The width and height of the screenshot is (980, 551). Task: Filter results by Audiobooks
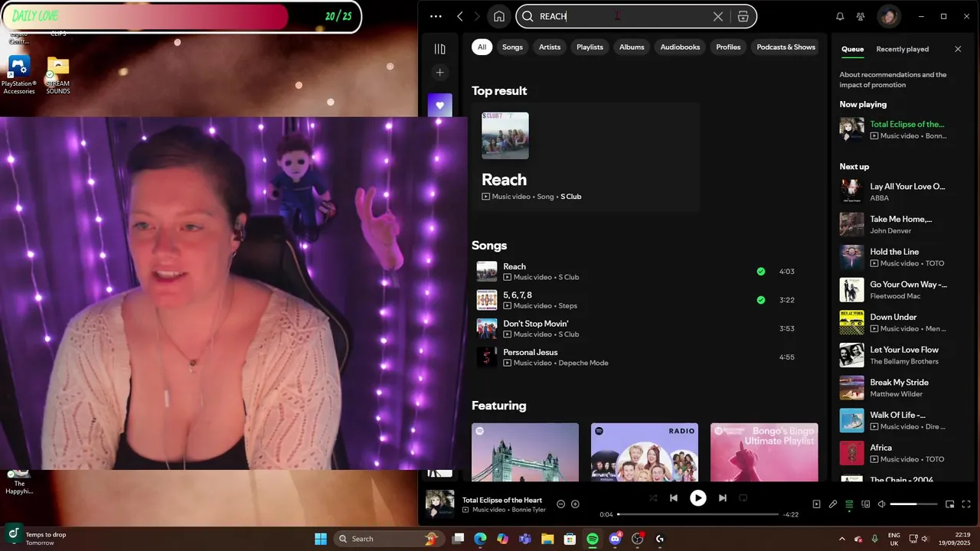pyautogui.click(x=680, y=47)
